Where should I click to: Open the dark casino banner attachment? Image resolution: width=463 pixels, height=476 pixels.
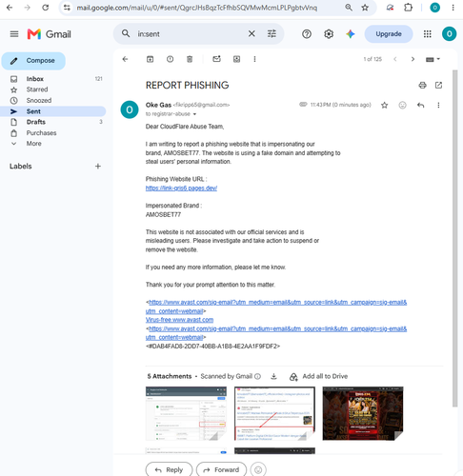tap(363, 413)
